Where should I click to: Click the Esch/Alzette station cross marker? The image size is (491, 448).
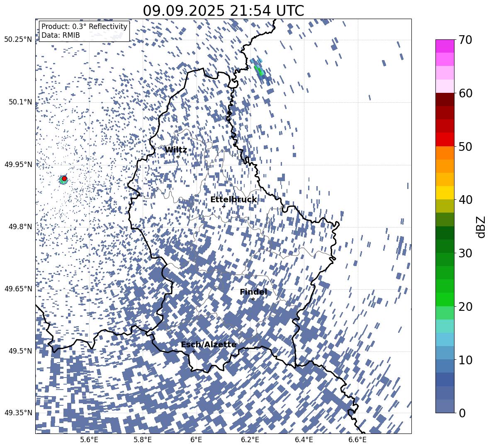(x=194, y=351)
